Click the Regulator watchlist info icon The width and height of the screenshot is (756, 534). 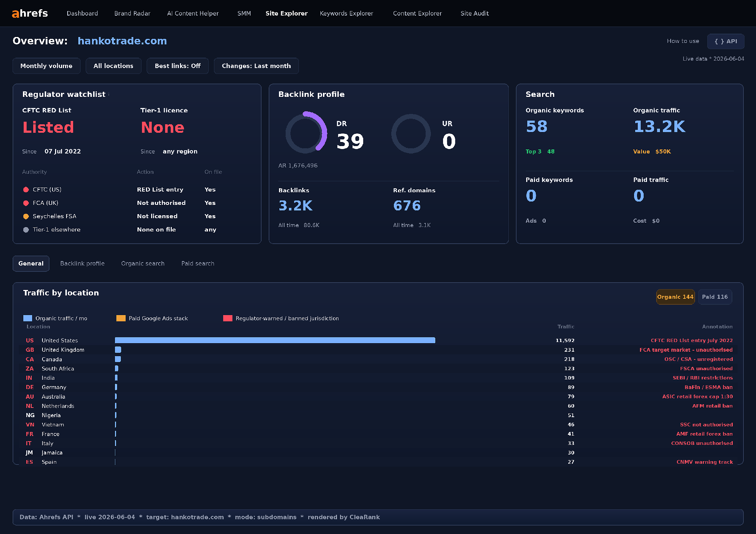[109, 95]
